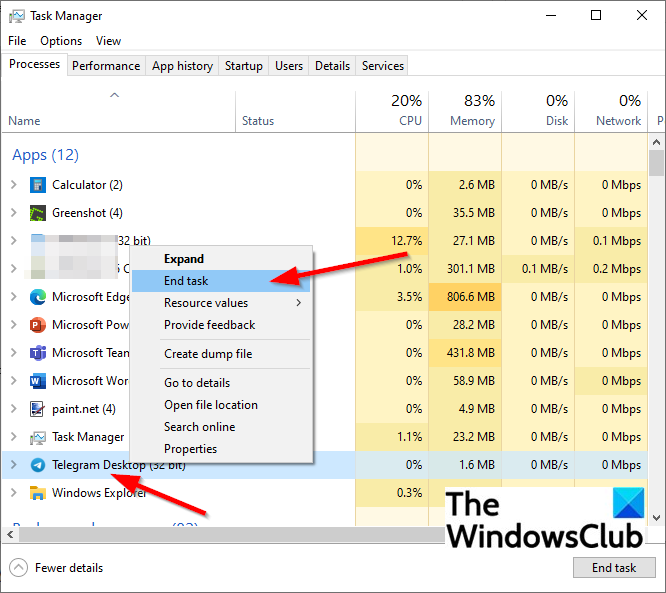666x593 pixels.
Task: Sort by the Memory column header
Action: [465, 111]
